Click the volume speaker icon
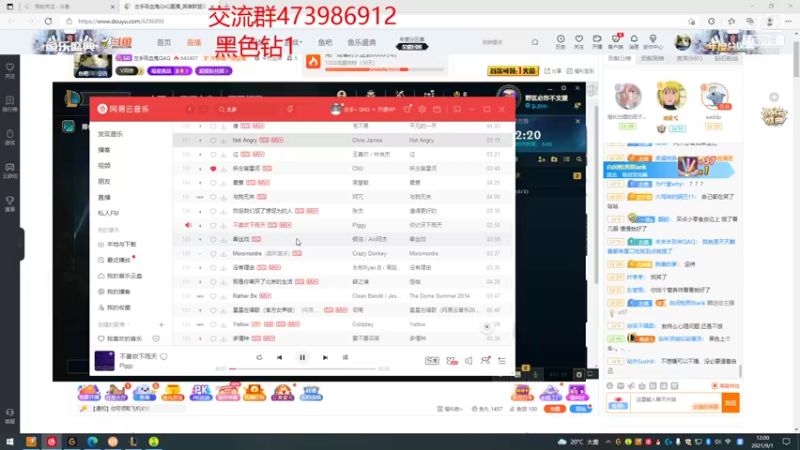This screenshot has height=450, width=800. click(468, 361)
